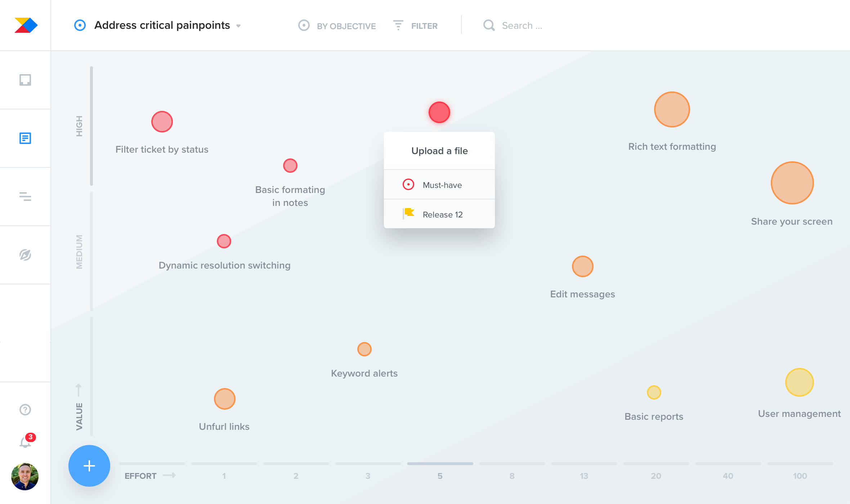Click the user profile avatar photo
This screenshot has height=504, width=850.
point(25,476)
